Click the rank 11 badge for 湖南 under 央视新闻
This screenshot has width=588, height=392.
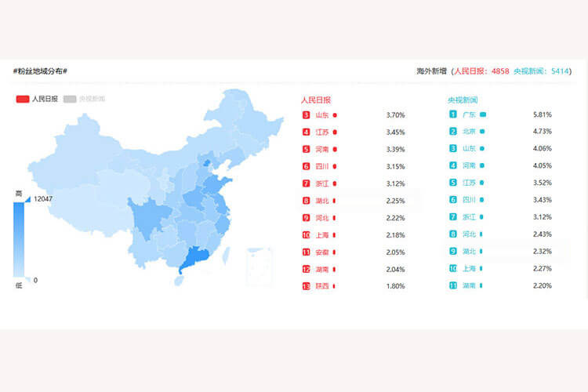click(453, 285)
